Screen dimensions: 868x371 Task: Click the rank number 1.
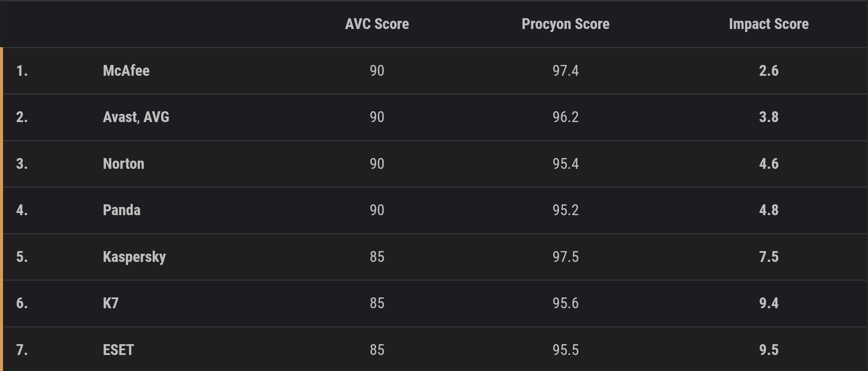coord(22,71)
